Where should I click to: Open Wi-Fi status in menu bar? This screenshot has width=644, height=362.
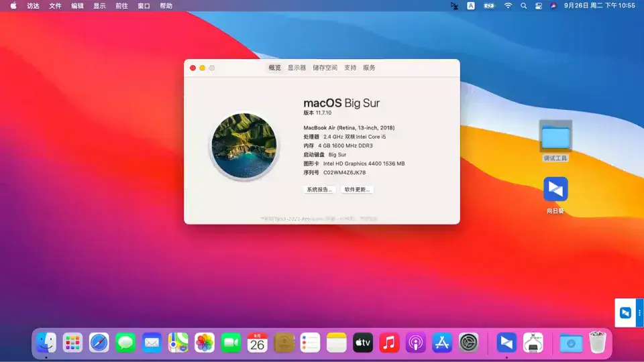pos(508,6)
